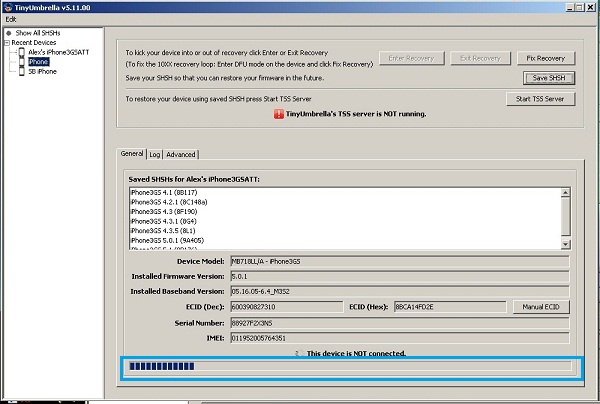Click the ECID (Dec) field

point(287,307)
